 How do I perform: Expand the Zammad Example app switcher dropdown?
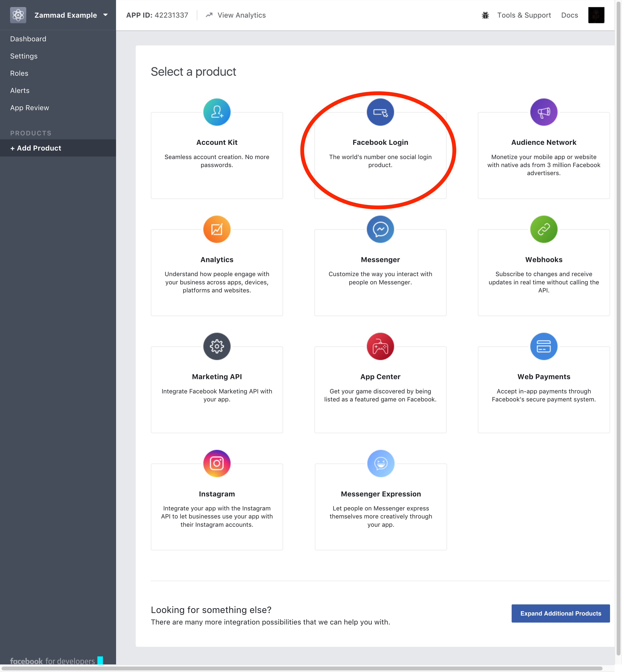tap(105, 15)
